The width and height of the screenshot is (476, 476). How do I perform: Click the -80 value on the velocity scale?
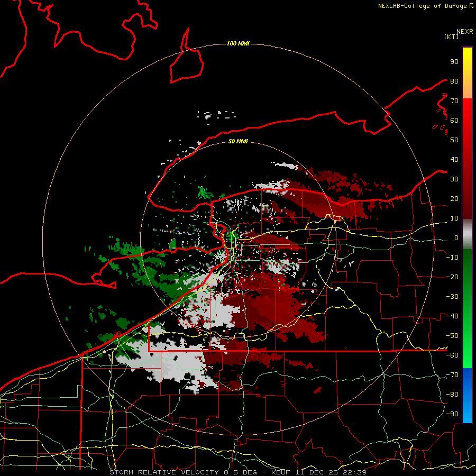pyautogui.click(x=452, y=395)
